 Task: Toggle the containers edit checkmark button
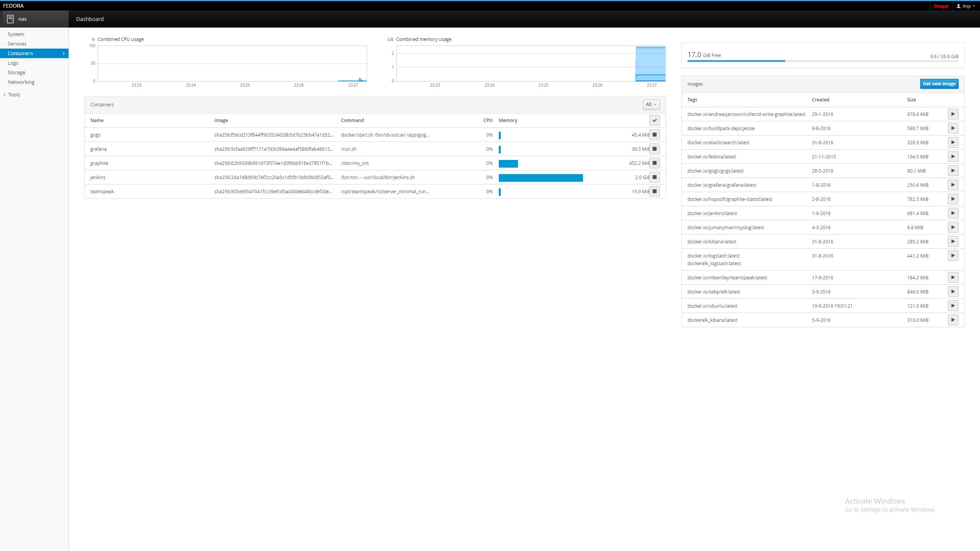tap(655, 121)
